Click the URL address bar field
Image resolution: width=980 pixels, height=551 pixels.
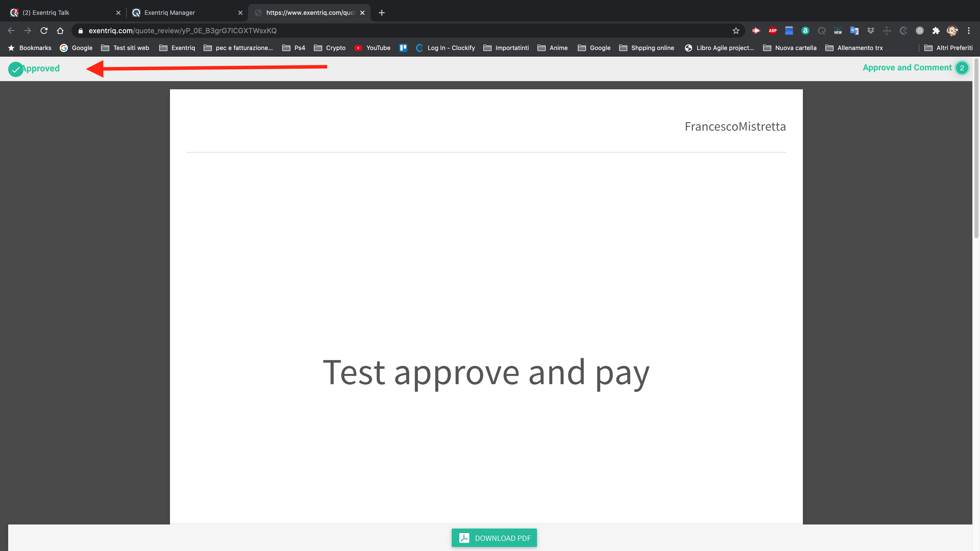(x=381, y=31)
